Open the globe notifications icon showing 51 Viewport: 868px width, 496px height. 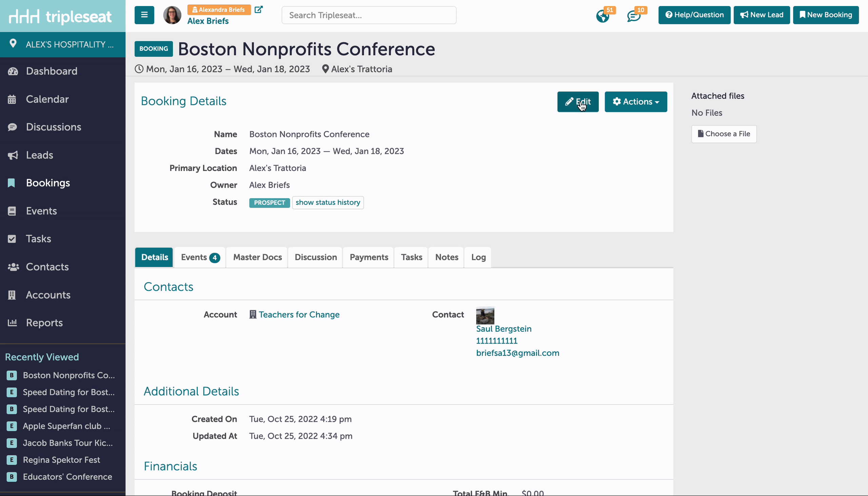[603, 16]
